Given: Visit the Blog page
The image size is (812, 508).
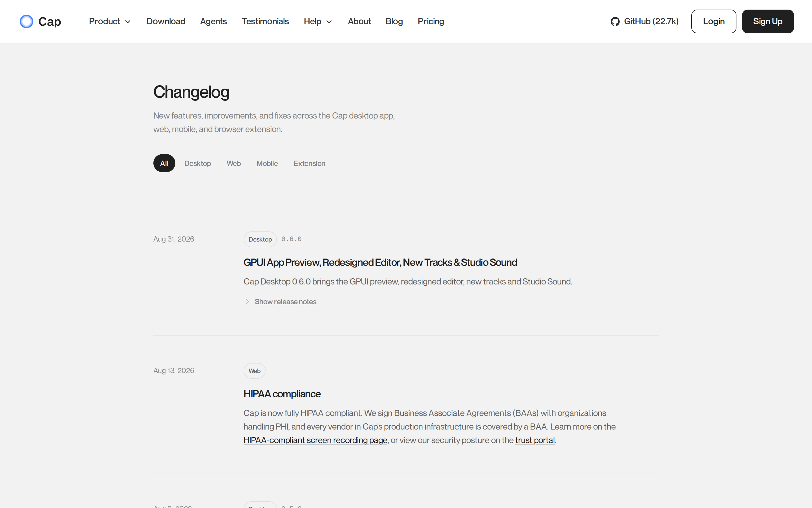Looking at the screenshot, I should coord(394,21).
